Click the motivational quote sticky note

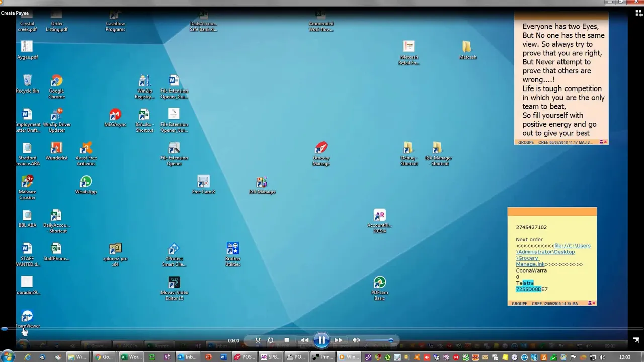[x=561, y=79]
